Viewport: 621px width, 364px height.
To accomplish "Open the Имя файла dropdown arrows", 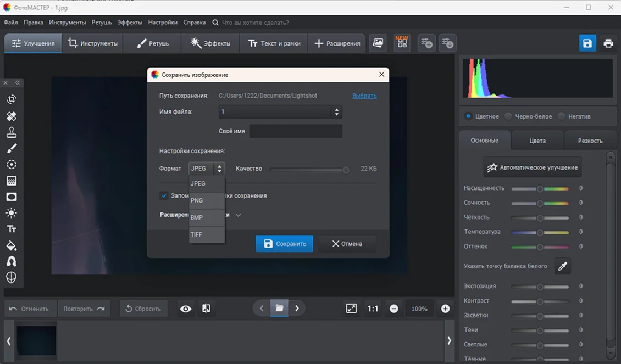I will [337, 112].
